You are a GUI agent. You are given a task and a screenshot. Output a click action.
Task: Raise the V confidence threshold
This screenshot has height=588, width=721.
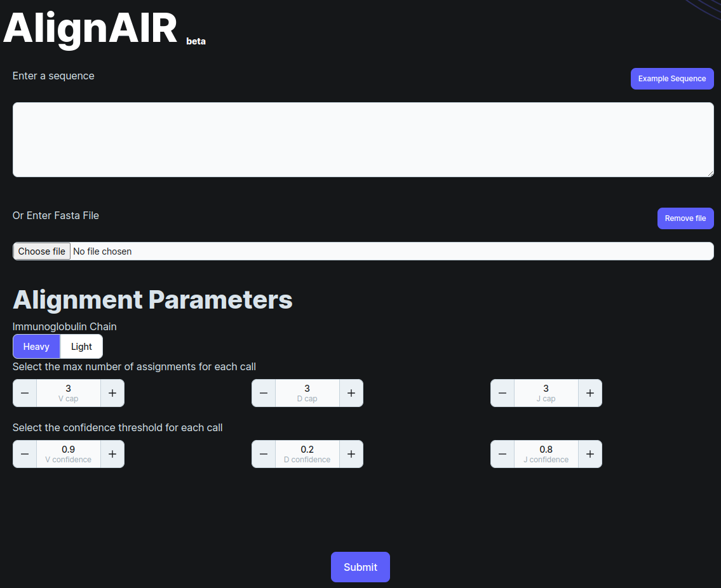[112, 454]
